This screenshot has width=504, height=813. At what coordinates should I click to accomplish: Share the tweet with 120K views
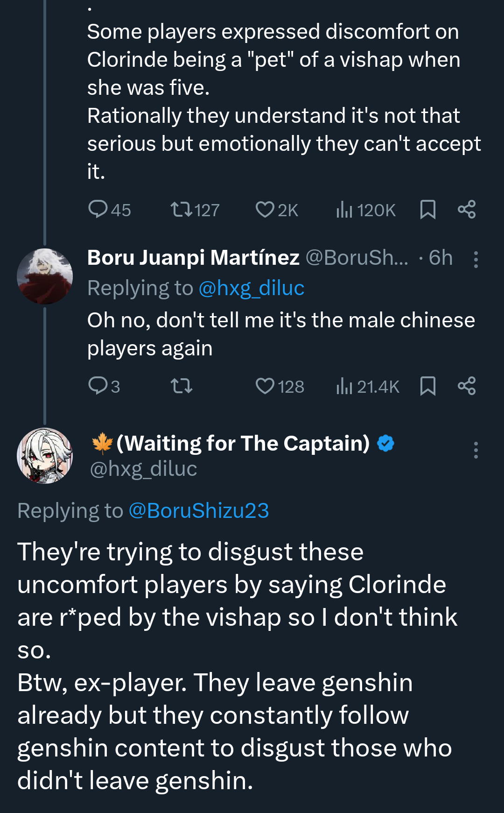[x=466, y=209]
